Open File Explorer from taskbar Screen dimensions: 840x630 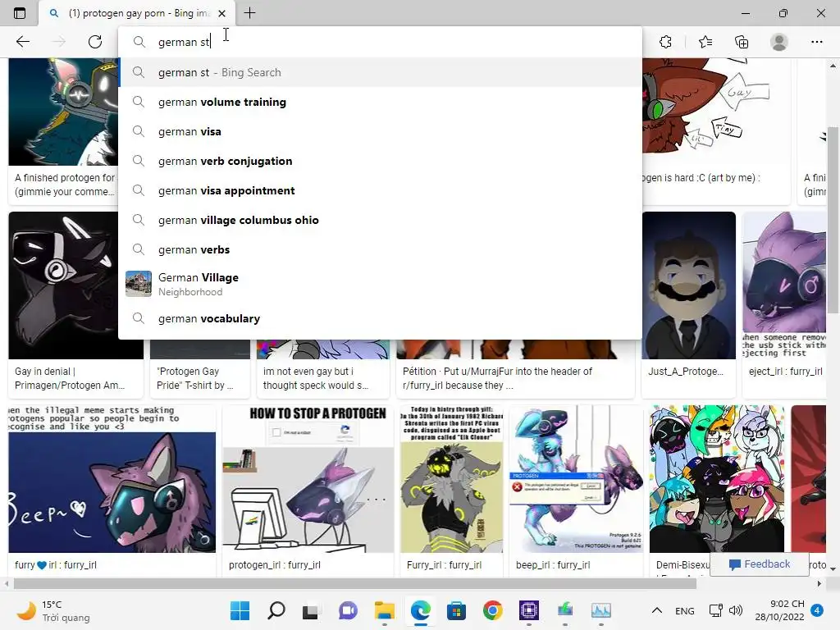pos(384,610)
